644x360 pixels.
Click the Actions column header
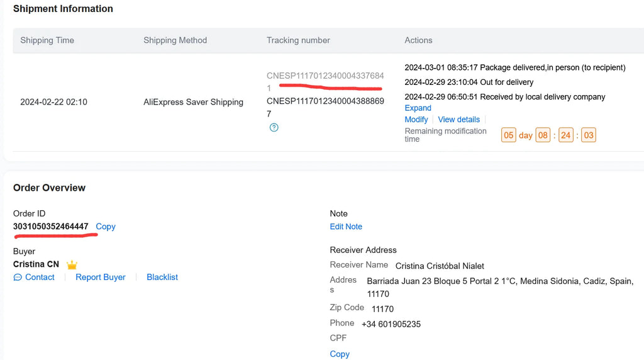tap(418, 40)
